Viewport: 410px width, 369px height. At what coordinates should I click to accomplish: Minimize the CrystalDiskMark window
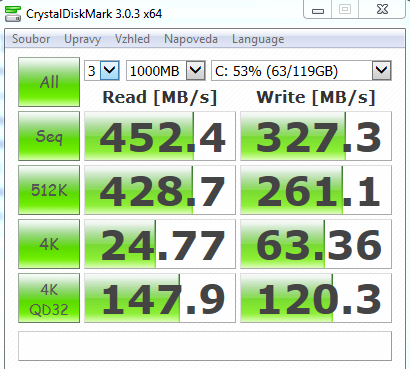click(x=318, y=10)
